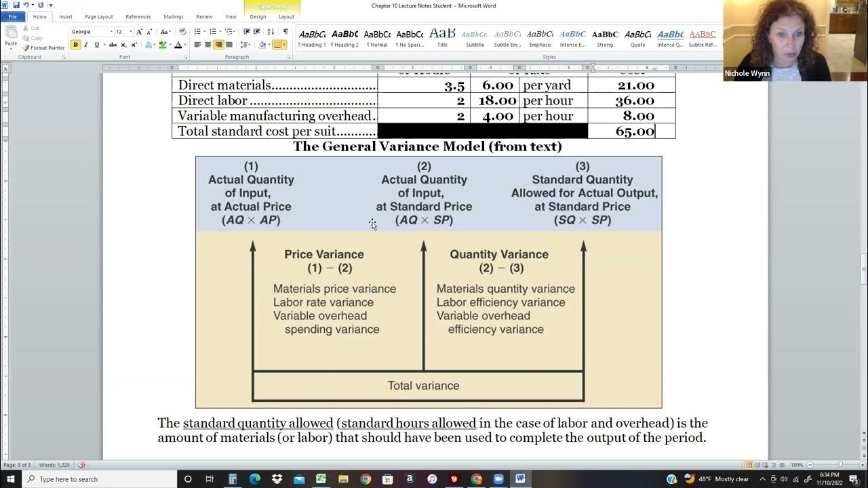Click the Redo icon in quick access toolbar
The width and height of the screenshot is (868, 488).
[x=41, y=5]
